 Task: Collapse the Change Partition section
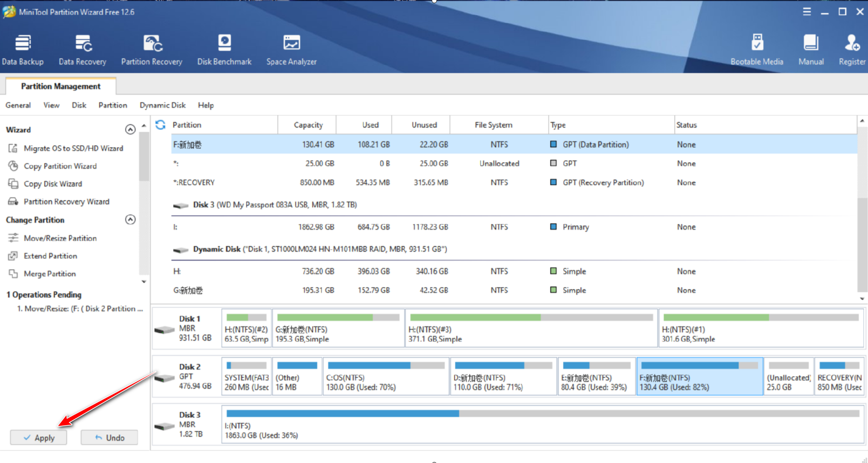[x=130, y=220]
